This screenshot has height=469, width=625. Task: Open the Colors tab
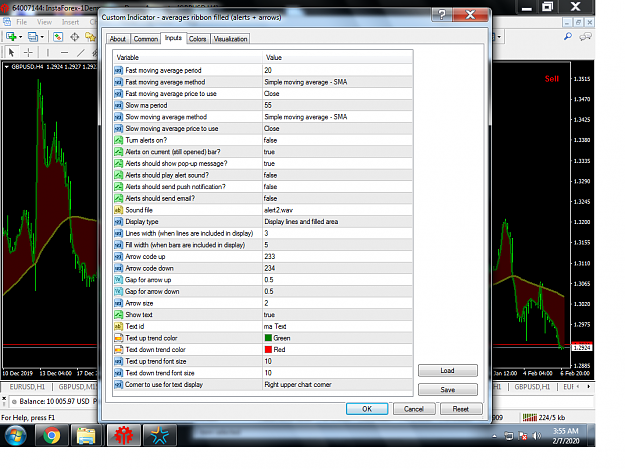click(197, 39)
